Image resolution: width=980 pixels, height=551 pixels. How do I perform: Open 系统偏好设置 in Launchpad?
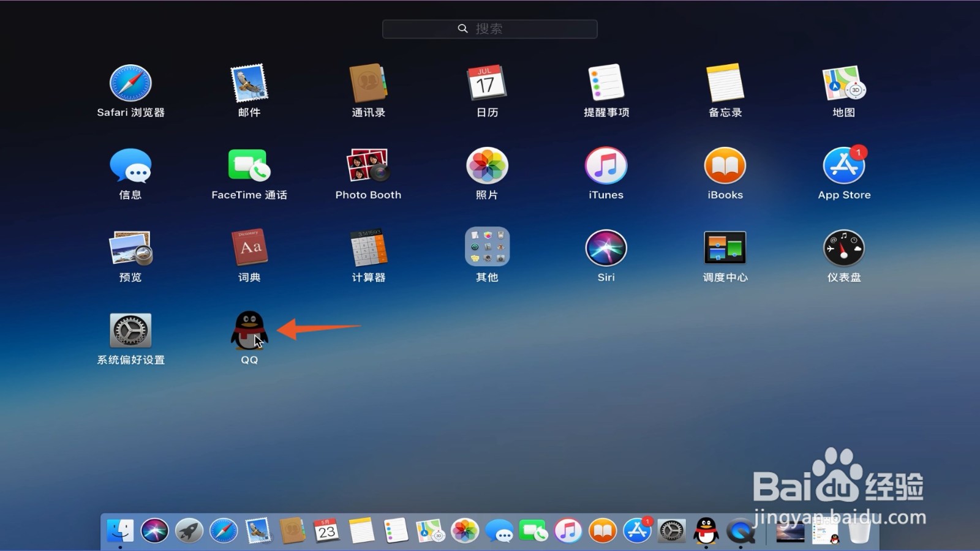(x=130, y=331)
